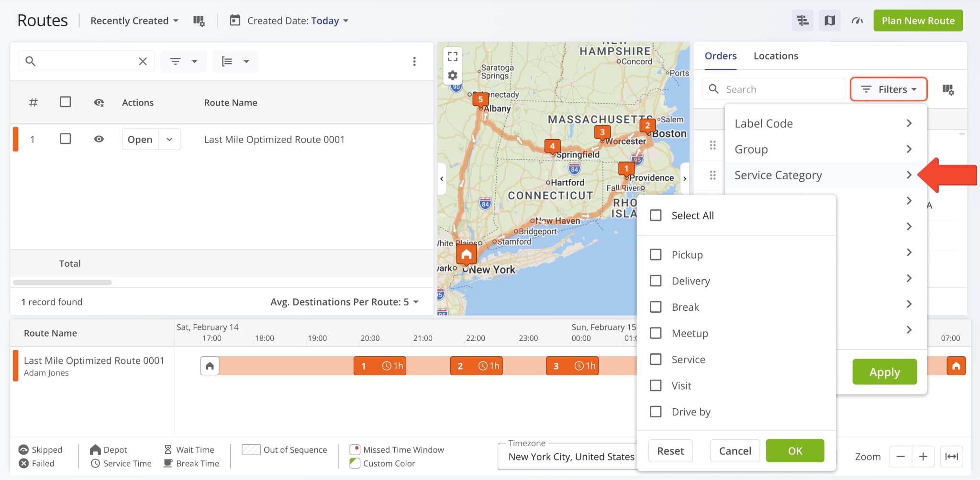
Task: Switch to the Orders tab
Action: pos(720,55)
